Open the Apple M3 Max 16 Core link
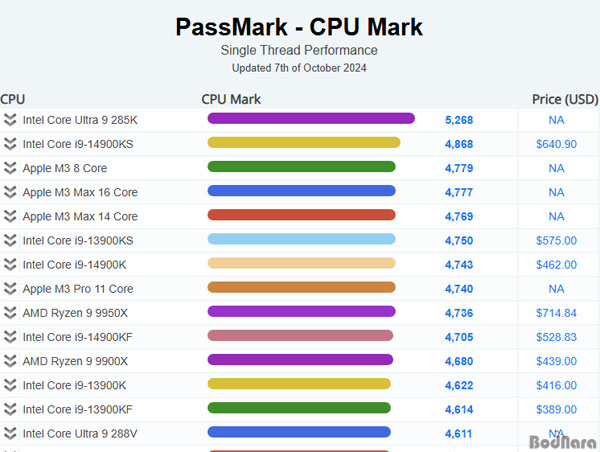Image resolution: width=600 pixels, height=452 pixels. coord(80,193)
